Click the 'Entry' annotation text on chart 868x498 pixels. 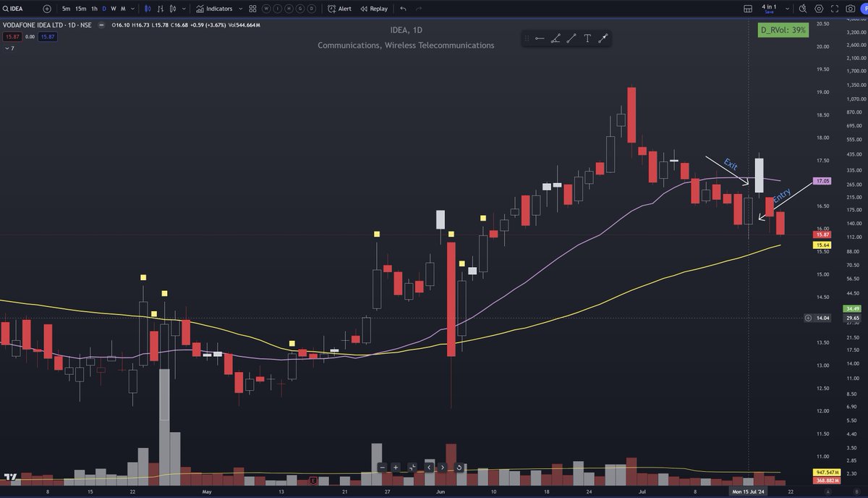[x=782, y=195]
